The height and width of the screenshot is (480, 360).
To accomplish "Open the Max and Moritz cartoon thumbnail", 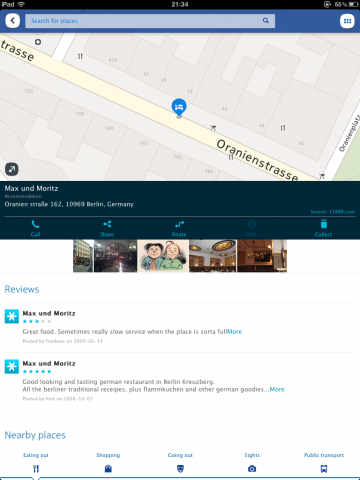I will pos(163,256).
